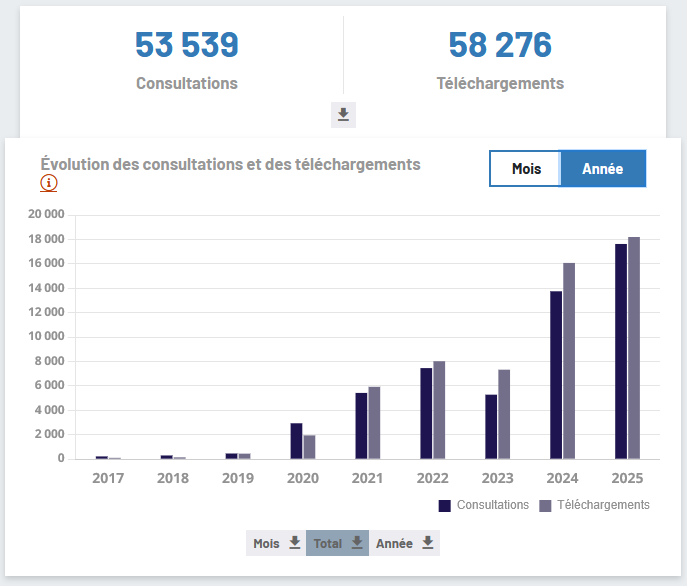Image resolution: width=687 pixels, height=586 pixels.
Task: Click the download icon below the totals
Action: tap(343, 115)
